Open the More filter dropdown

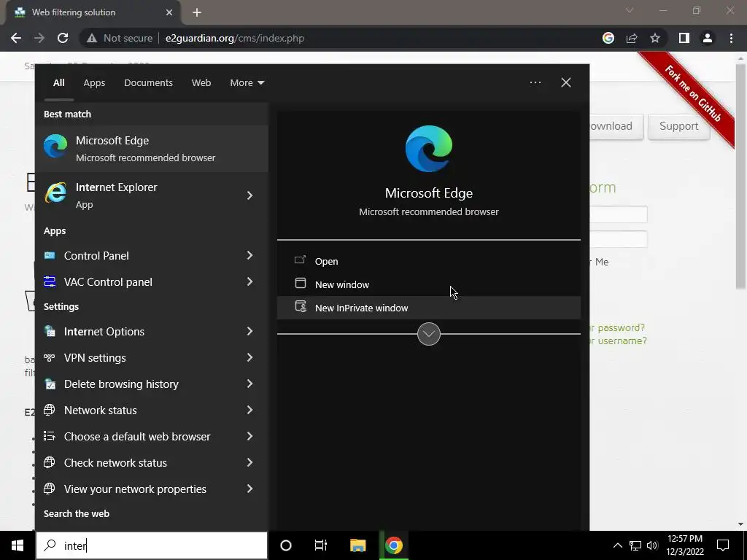pyautogui.click(x=247, y=82)
